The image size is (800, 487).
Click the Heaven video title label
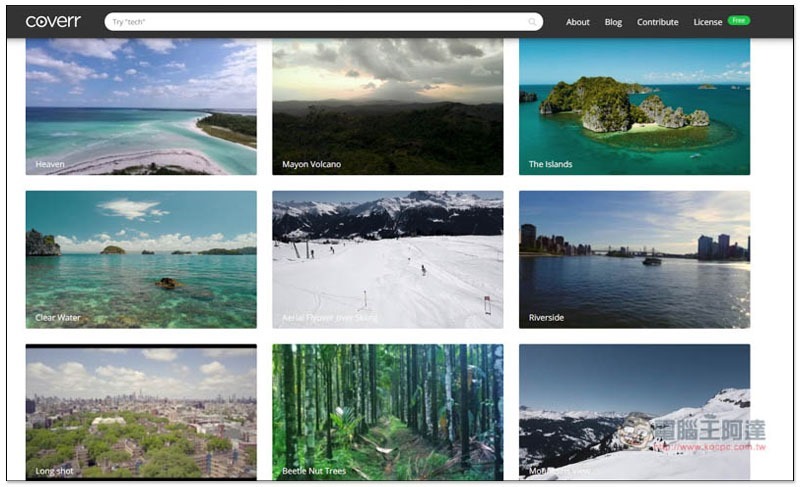click(x=50, y=164)
